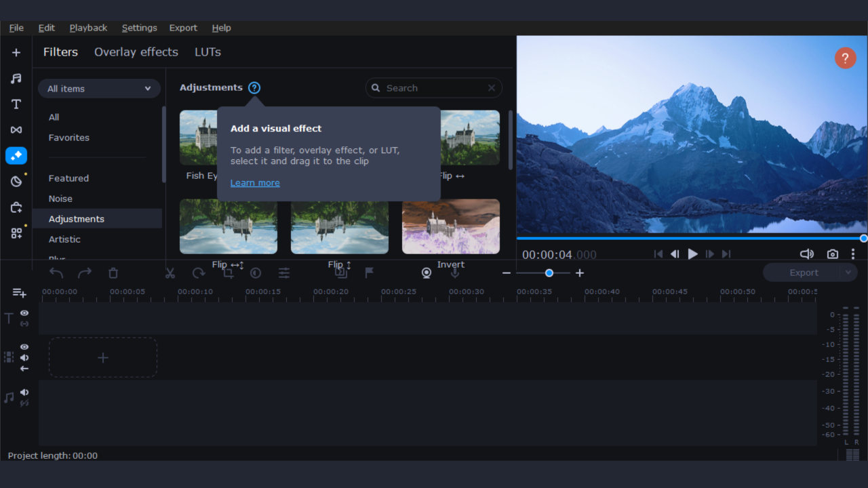
Task: Click the Delete trash can icon
Action: 113,273
